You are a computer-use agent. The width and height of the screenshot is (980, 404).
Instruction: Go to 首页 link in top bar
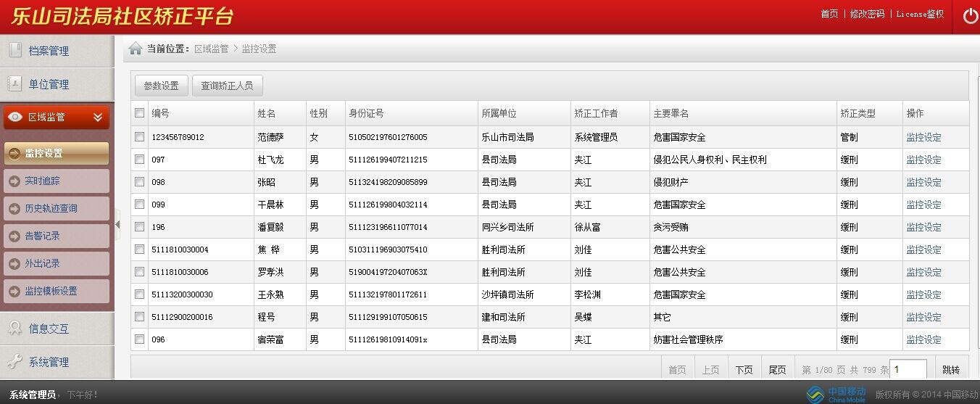click(829, 14)
